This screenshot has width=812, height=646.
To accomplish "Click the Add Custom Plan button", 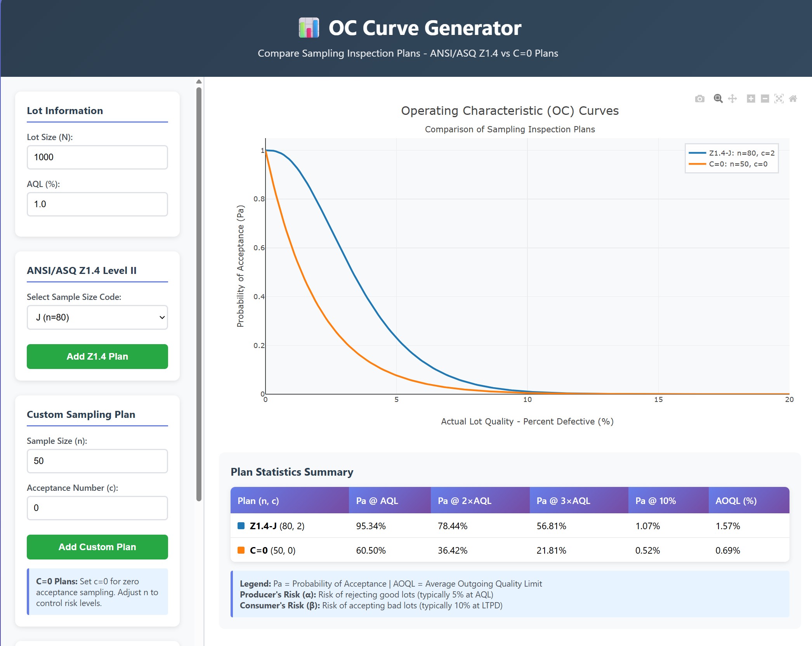I will (97, 547).
